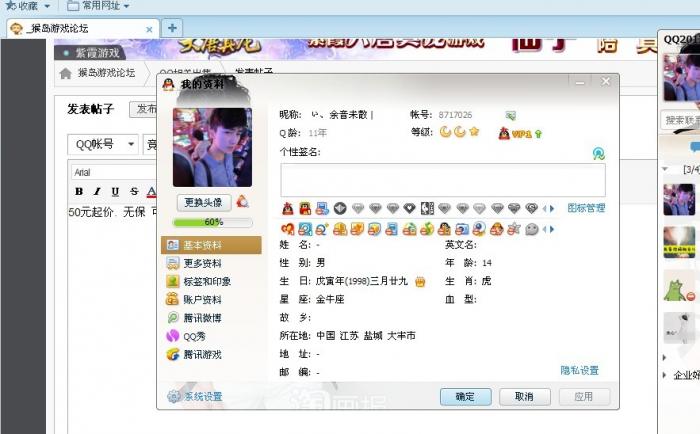
Task: Click the font color A button in editor
Action: pyautogui.click(x=151, y=192)
